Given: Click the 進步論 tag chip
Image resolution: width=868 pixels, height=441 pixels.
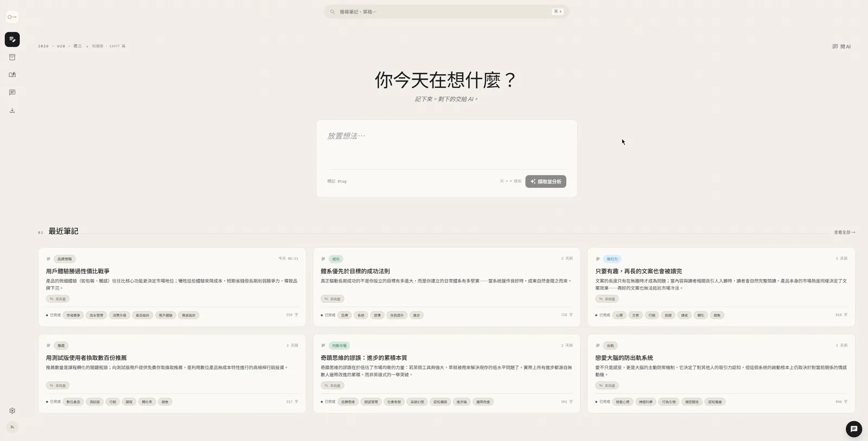Looking at the screenshot, I should (461, 402).
